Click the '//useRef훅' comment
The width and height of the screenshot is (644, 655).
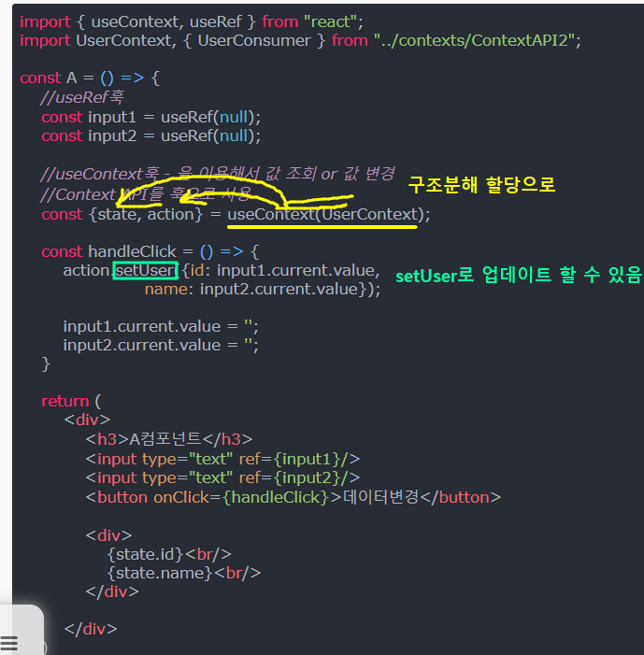tap(82, 97)
